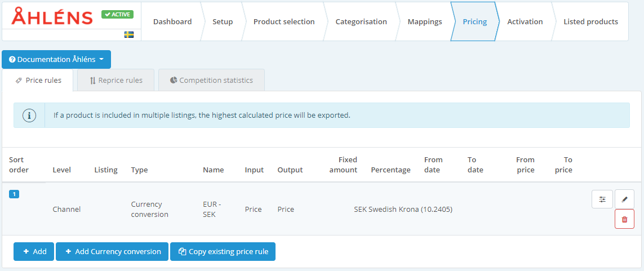The width and height of the screenshot is (644, 271).
Task: Click the Percentage column header
Action: point(390,170)
